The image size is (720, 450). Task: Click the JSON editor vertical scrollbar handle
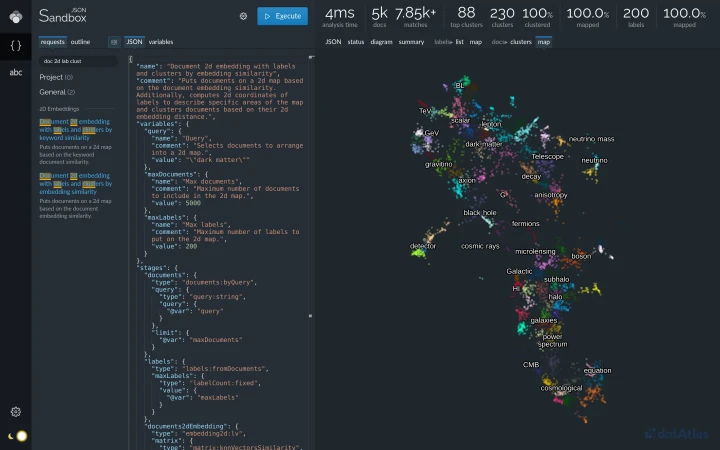pyautogui.click(x=311, y=316)
